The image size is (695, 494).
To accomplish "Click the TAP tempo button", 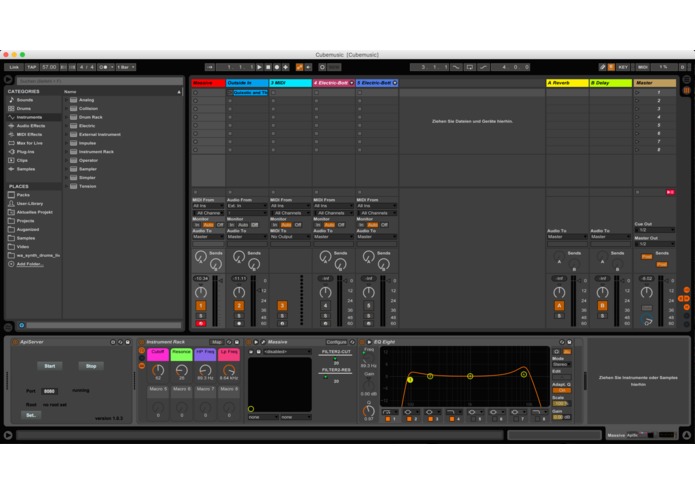I will pos(31,67).
